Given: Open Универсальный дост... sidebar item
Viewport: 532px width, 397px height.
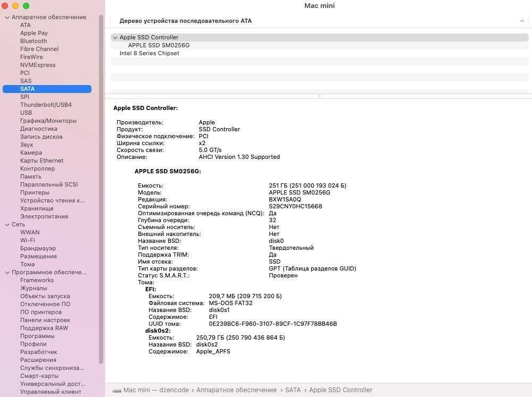Looking at the screenshot, I should [x=53, y=384].
